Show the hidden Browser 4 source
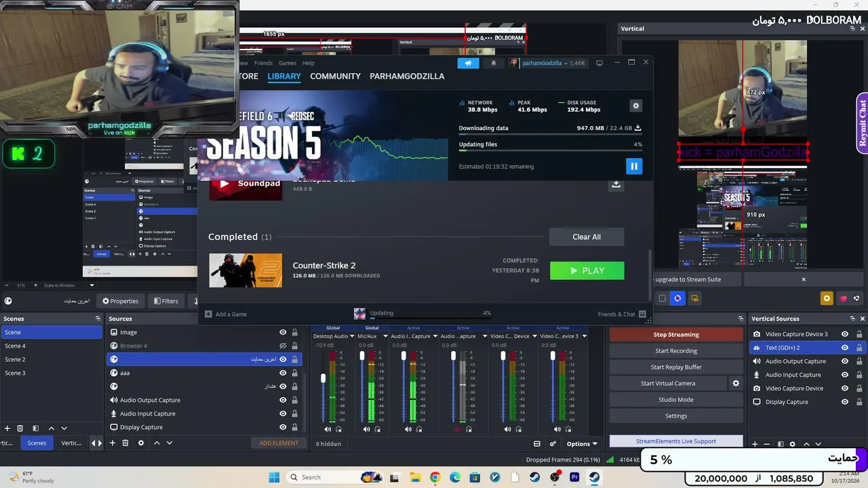 click(x=283, y=346)
